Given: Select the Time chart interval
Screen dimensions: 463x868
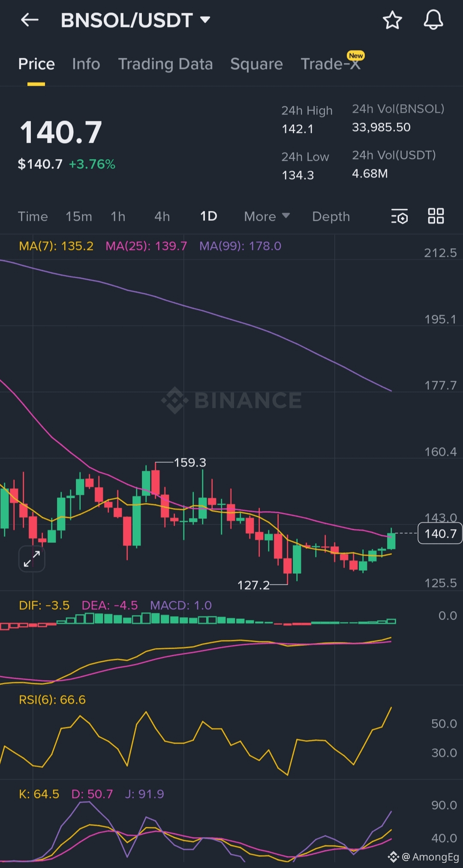Looking at the screenshot, I should click(x=33, y=216).
